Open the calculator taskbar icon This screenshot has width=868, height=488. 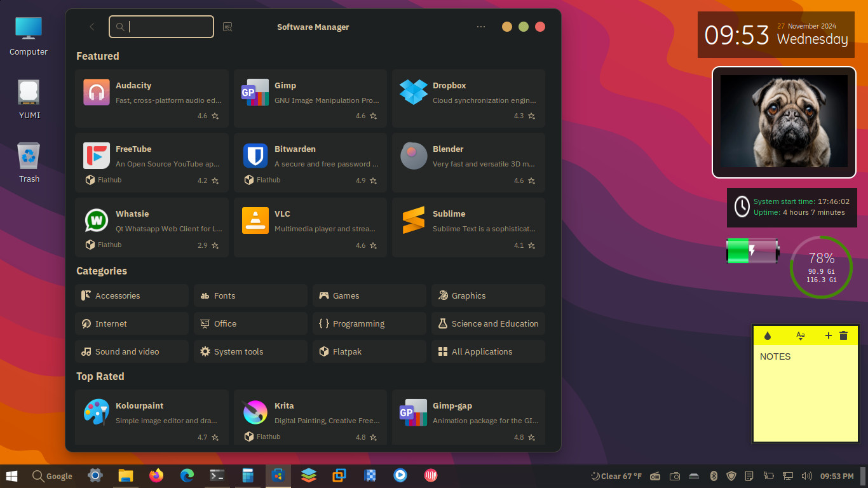pos(248,475)
